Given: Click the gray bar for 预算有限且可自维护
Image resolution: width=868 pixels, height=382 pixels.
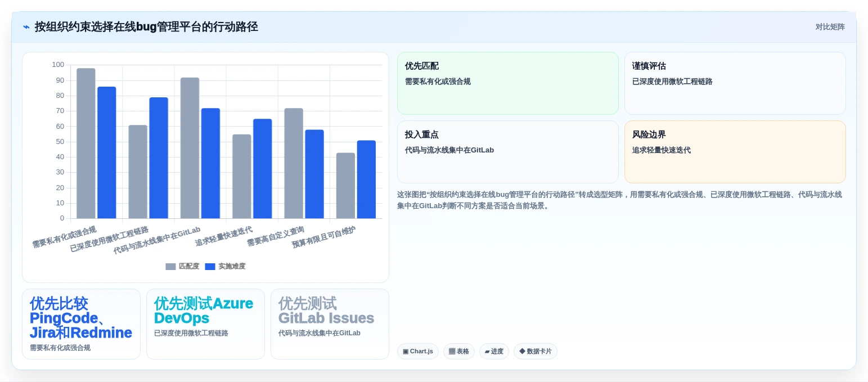Looking at the screenshot, I should pyautogui.click(x=345, y=186).
